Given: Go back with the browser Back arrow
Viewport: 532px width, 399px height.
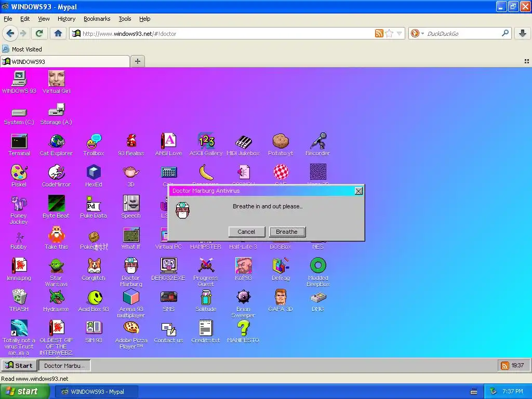Looking at the screenshot, I should [10, 33].
